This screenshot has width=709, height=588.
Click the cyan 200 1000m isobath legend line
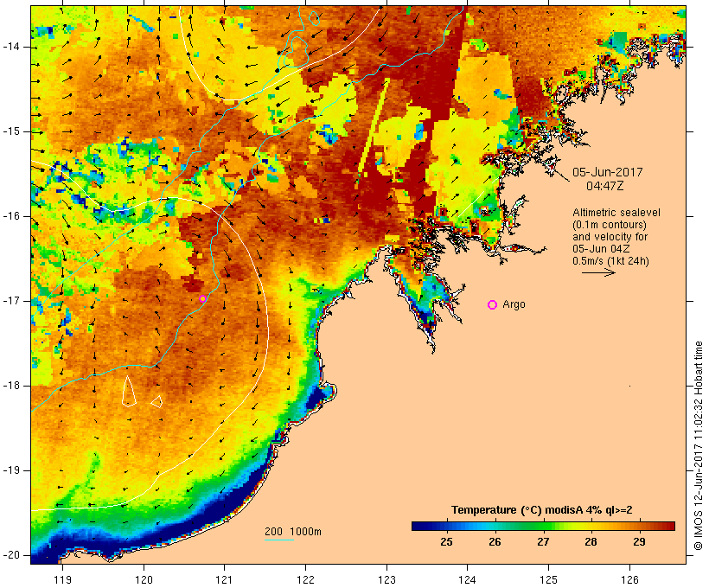pyautogui.click(x=279, y=540)
